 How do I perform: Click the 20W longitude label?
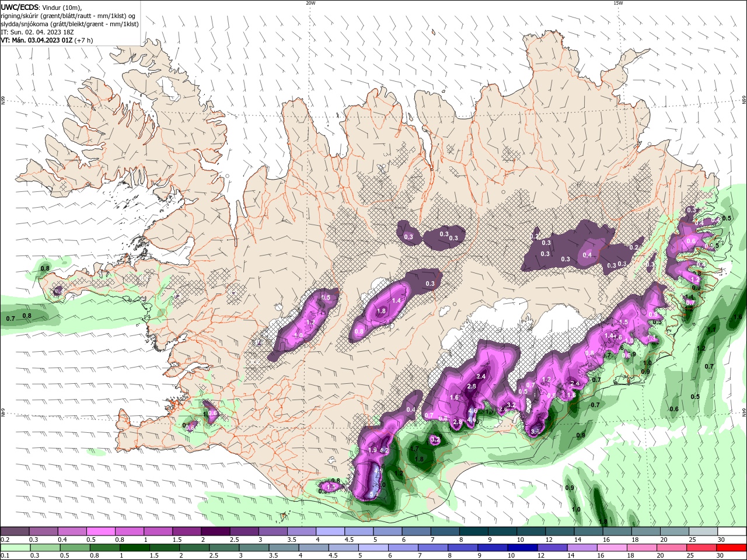coord(310,3)
